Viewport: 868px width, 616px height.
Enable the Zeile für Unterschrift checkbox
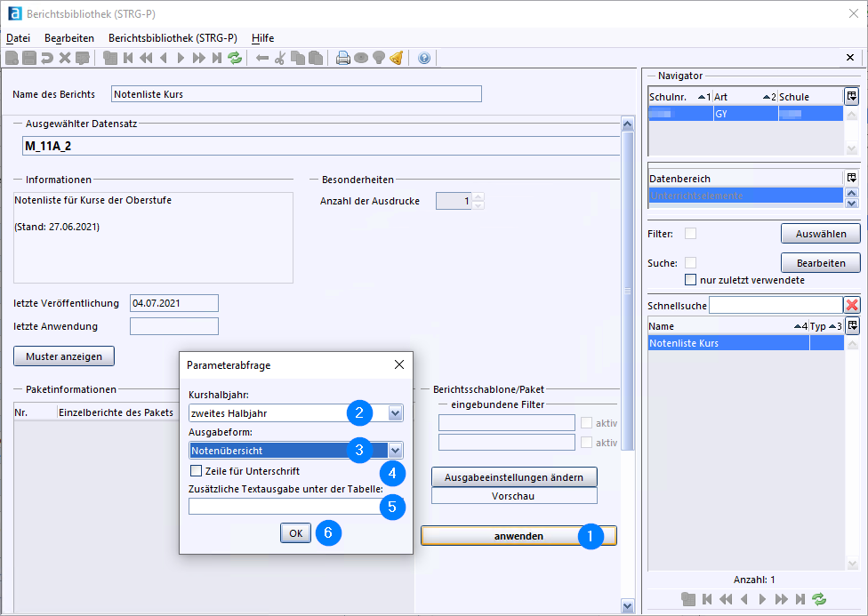point(196,470)
